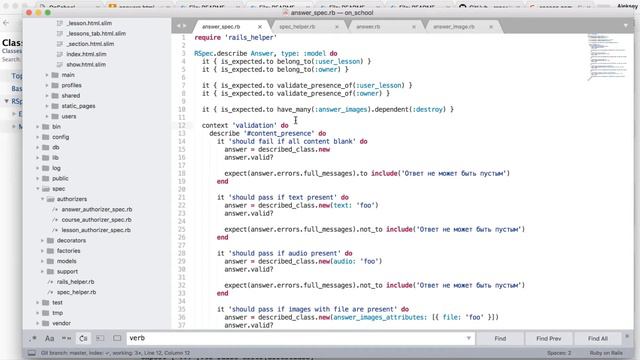
Task: Click the answer_authorizer_spec.rb file icon
Action: (55, 209)
